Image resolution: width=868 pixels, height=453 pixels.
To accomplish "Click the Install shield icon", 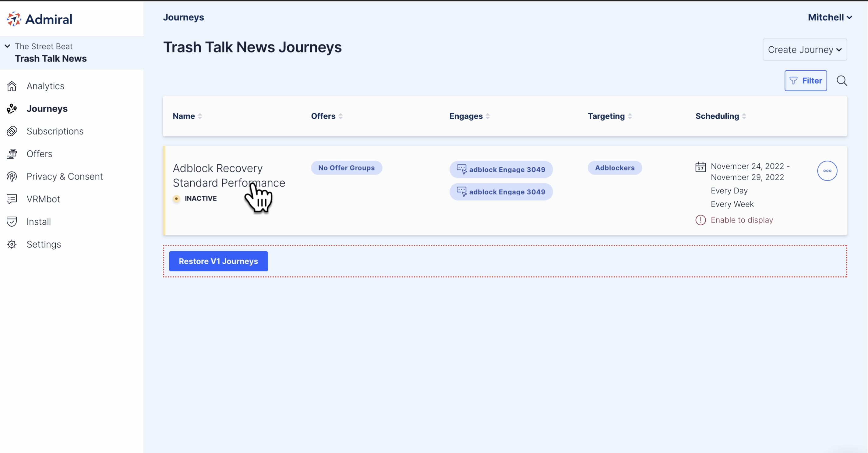I will coord(12,222).
